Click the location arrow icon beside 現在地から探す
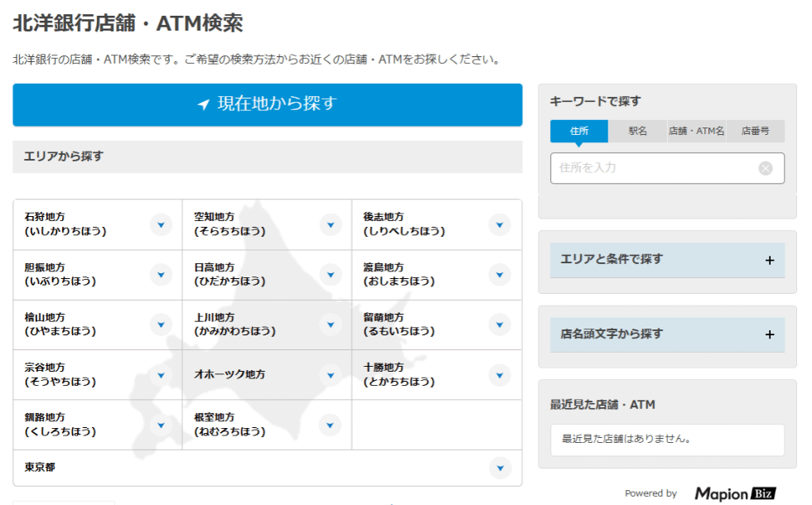 [x=204, y=104]
